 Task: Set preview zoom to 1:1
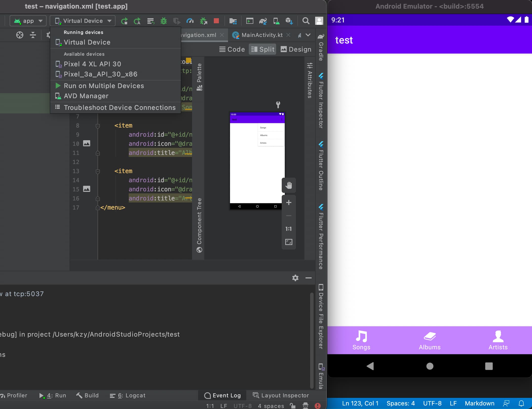tap(289, 229)
